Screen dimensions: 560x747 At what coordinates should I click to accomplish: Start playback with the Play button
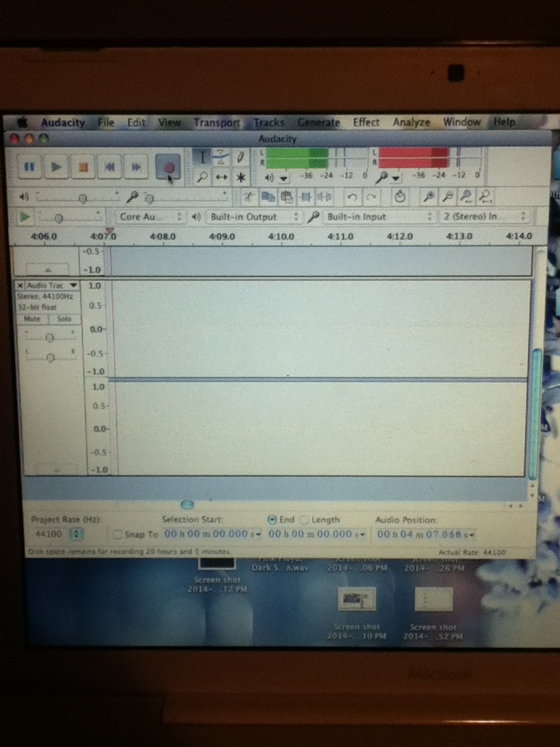(56, 167)
